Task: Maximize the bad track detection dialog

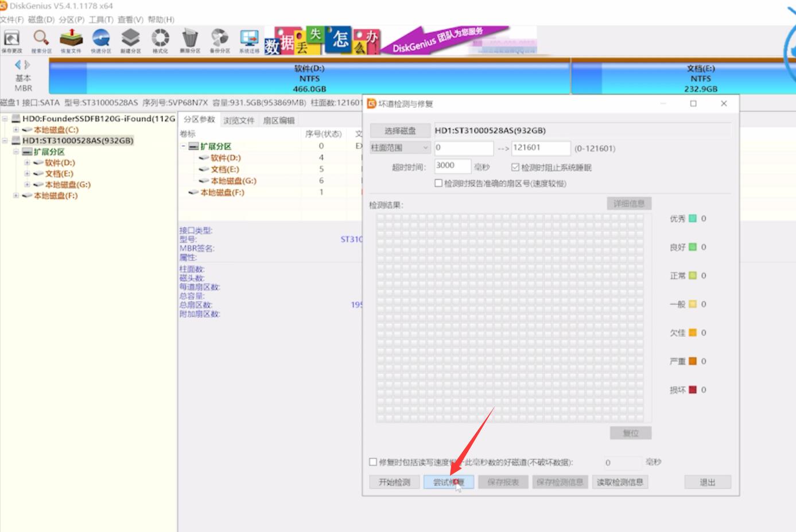Action: [693, 104]
